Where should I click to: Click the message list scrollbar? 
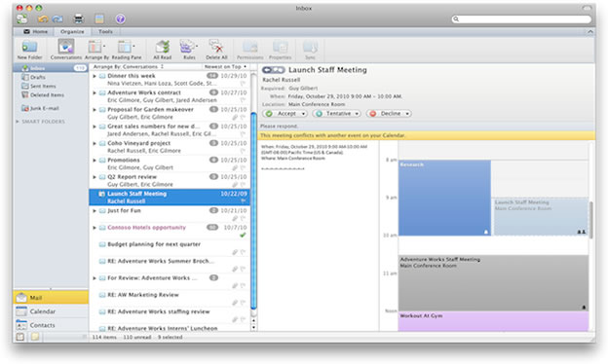pos(253,211)
